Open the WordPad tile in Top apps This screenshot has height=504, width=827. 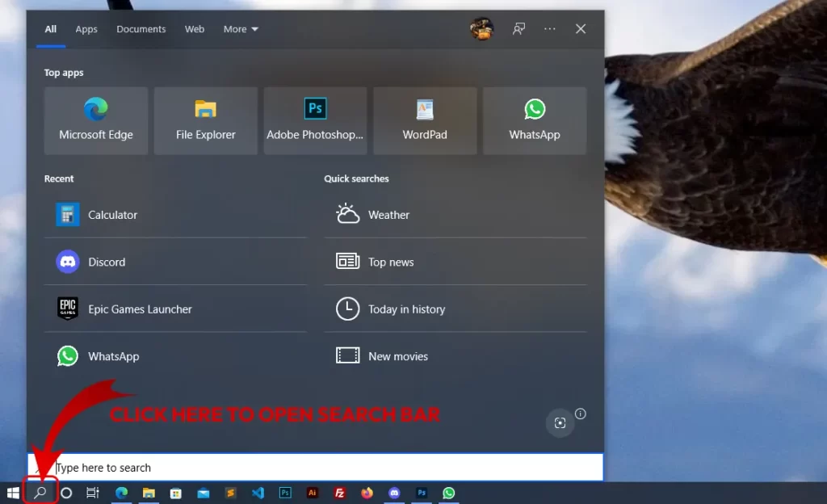coord(425,120)
